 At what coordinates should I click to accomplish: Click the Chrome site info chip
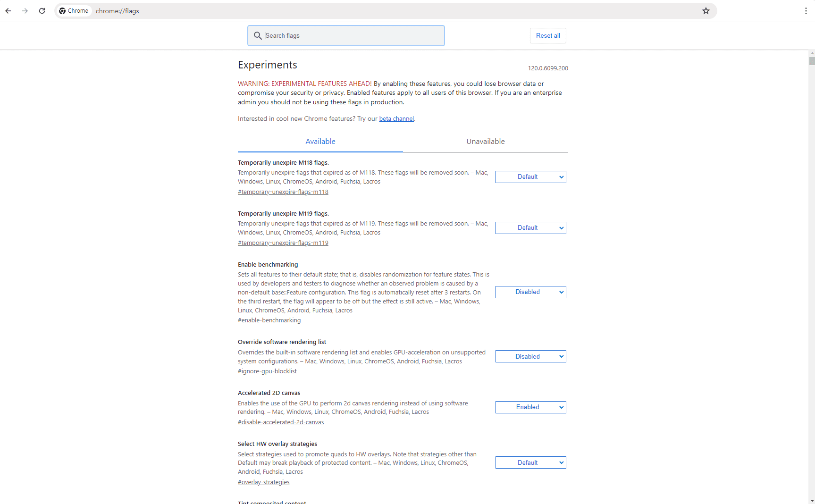pyautogui.click(x=74, y=11)
